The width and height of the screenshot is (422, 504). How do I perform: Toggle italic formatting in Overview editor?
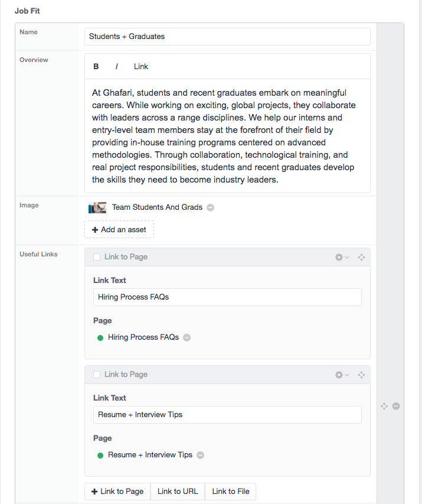[x=116, y=67]
